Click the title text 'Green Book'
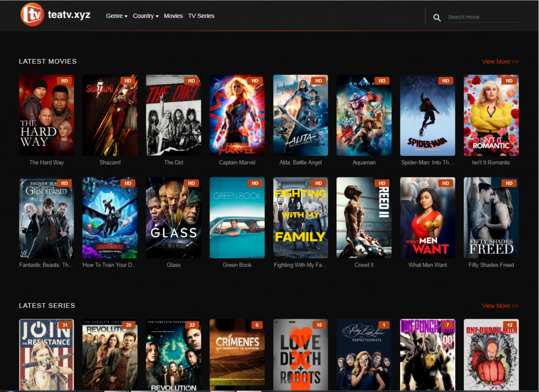The image size is (539, 392). pos(237,265)
